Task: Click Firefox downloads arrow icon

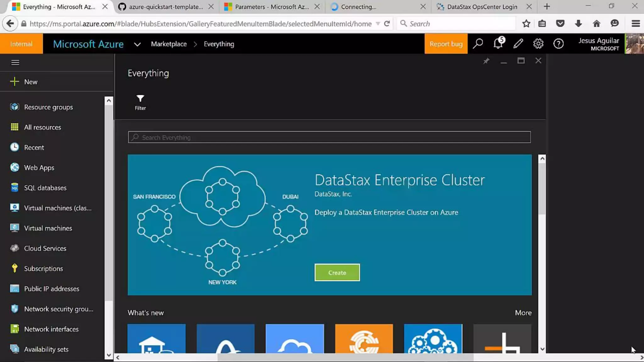Action: pos(578,24)
